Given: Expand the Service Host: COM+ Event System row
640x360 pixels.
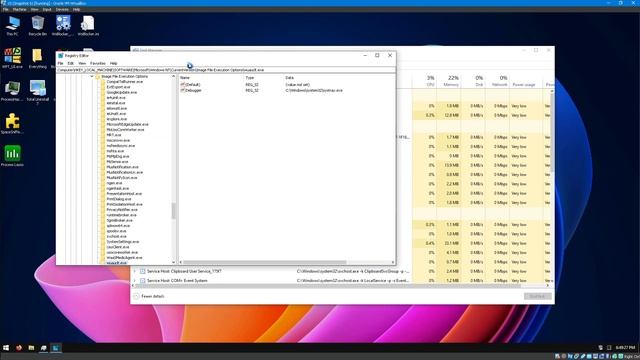Looking at the screenshot, I should coord(135,281).
